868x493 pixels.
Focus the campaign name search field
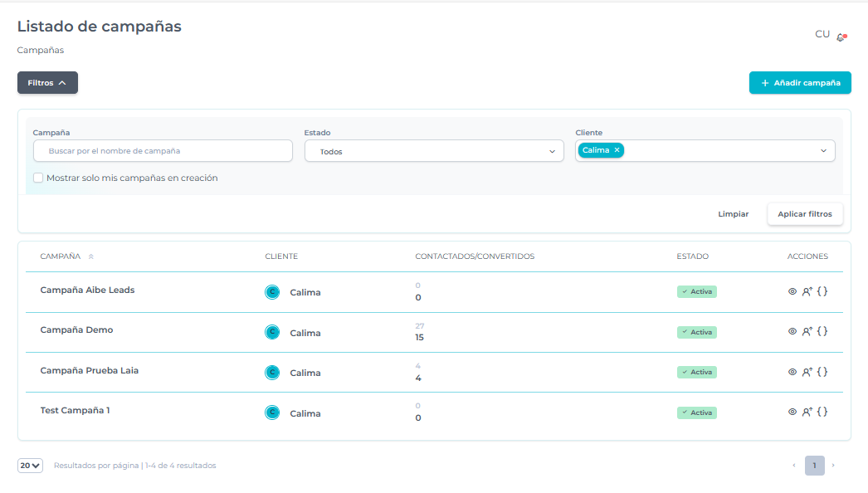[163, 151]
